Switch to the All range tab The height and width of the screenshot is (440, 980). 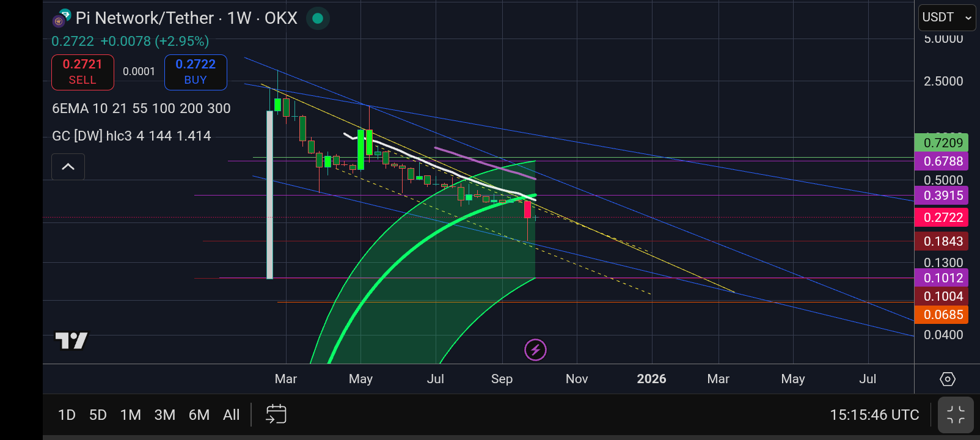[x=232, y=415]
